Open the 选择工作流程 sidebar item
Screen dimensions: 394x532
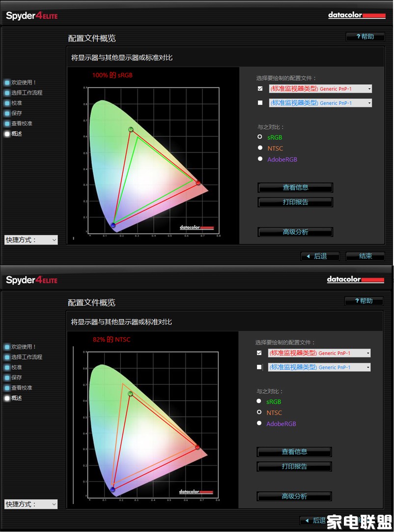point(28,92)
